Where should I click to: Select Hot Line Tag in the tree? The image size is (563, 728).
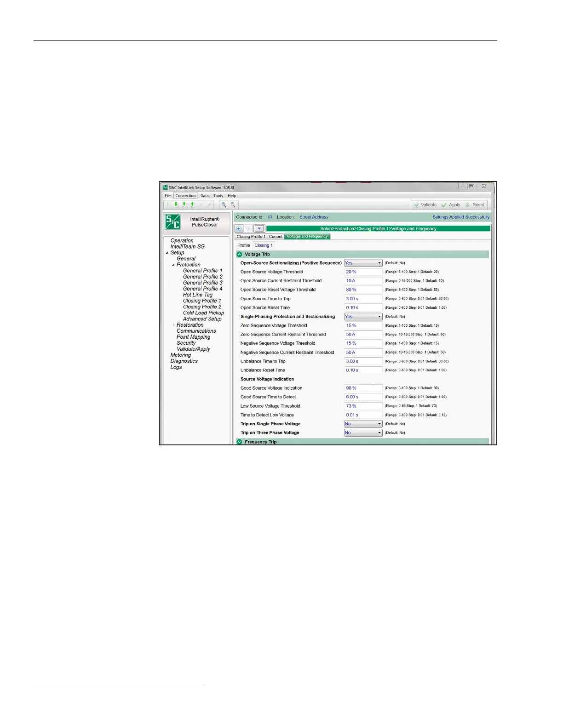(198, 295)
